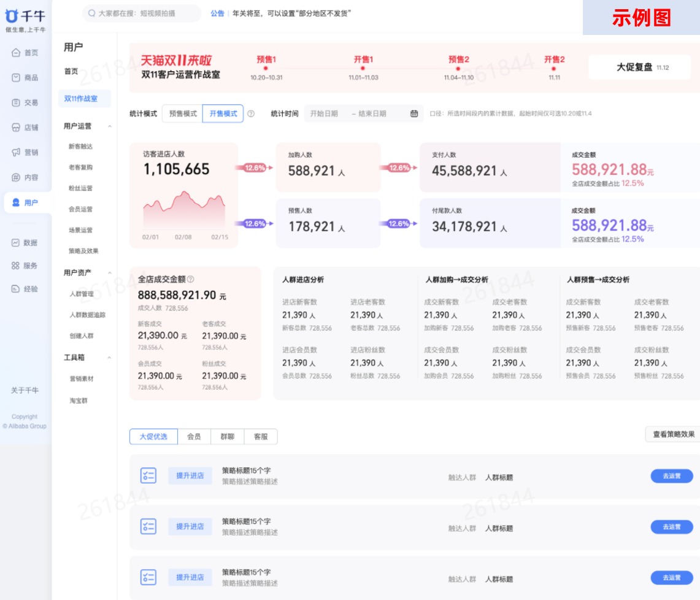Click the 公告 announcement link

point(217,13)
